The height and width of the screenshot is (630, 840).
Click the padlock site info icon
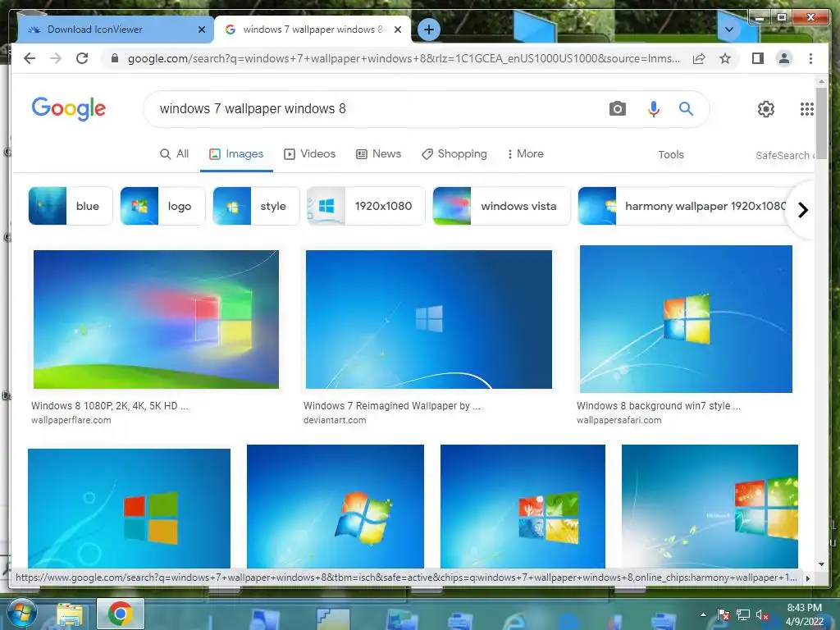click(115, 58)
